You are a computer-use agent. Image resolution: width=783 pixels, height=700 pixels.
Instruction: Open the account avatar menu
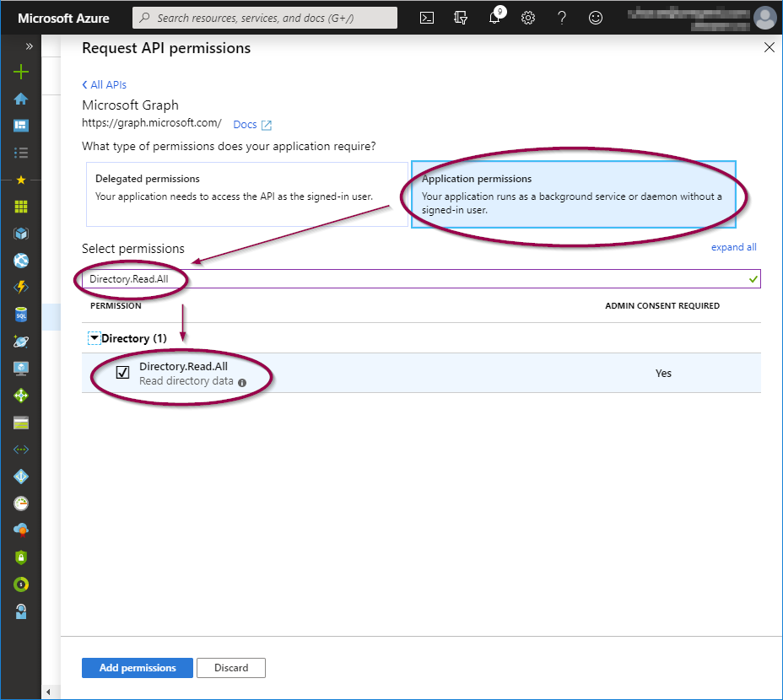[x=765, y=18]
